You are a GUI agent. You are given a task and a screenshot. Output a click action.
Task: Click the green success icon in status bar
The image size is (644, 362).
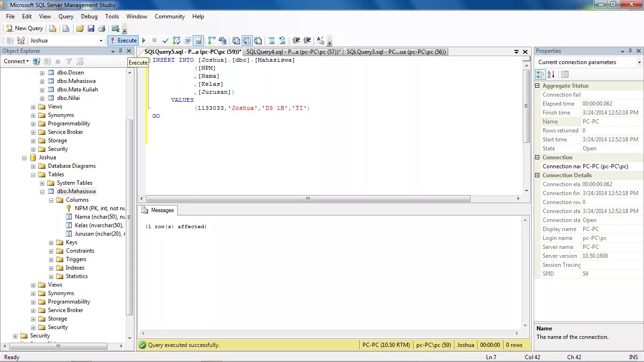[142, 345]
